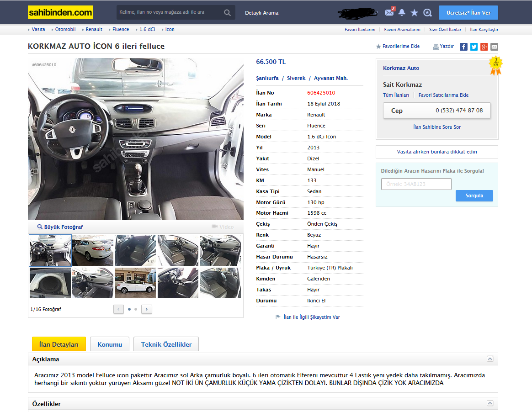
Task: Click the Büyük Fotoğraf magnifier icon
Action: coord(40,227)
